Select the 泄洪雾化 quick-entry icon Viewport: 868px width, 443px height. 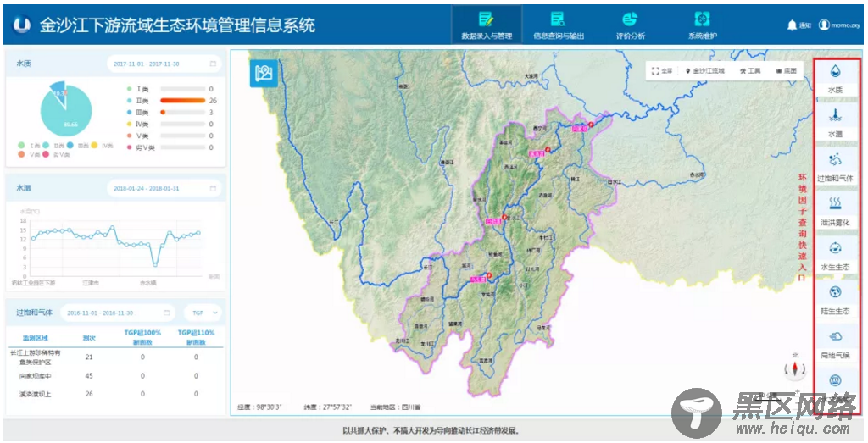835,203
